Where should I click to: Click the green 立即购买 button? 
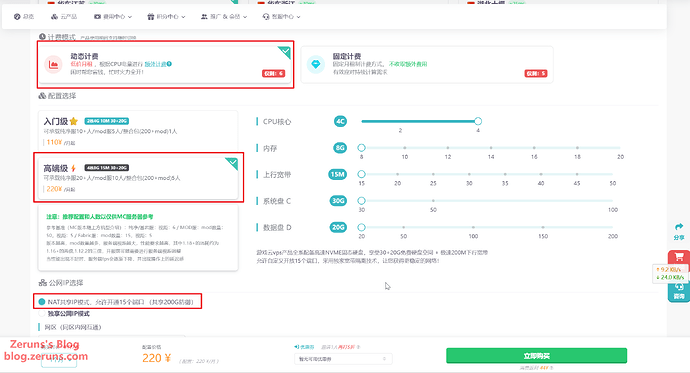point(536,355)
